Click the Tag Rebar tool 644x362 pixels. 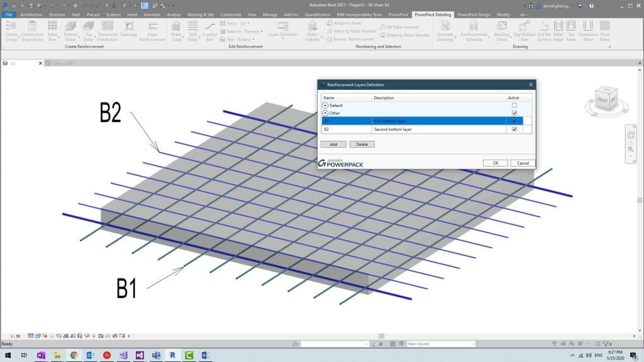click(x=571, y=31)
